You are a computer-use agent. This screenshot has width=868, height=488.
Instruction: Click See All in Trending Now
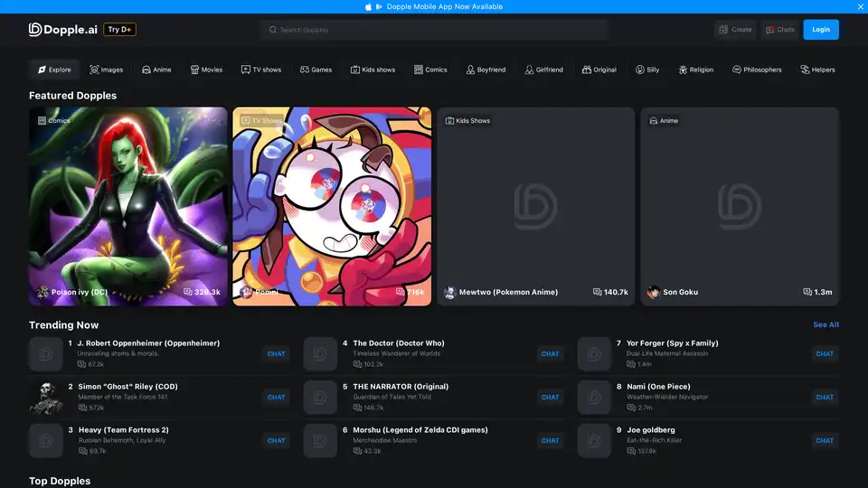point(826,324)
